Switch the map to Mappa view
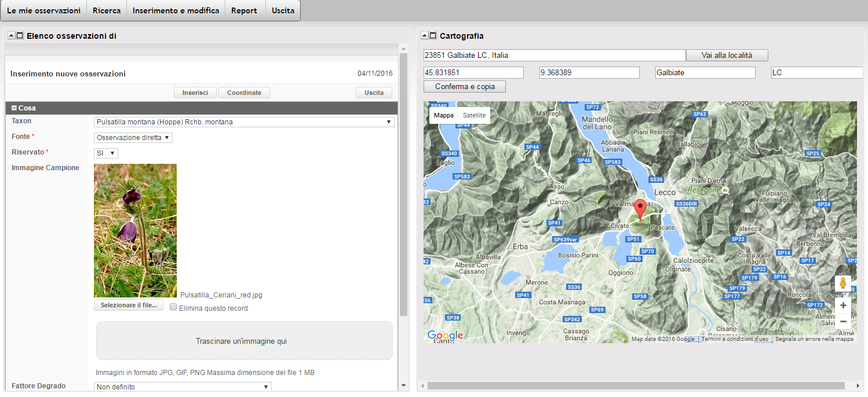Image resolution: width=868 pixels, height=397 pixels. pos(444,115)
